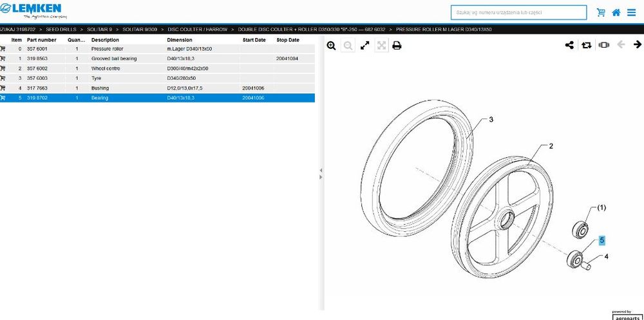Add Grooved ball bearing to cart
Image resolution: width=644 pixels, height=320 pixels.
click(x=3, y=59)
